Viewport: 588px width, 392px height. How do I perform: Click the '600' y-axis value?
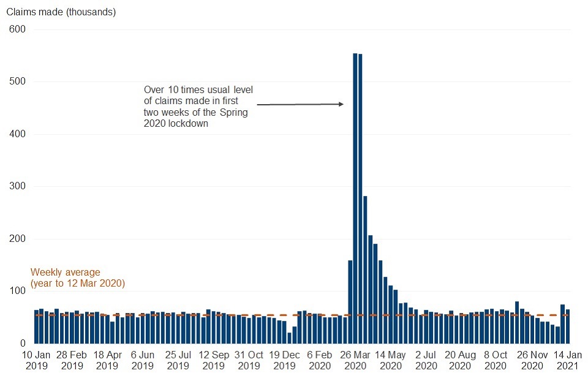[17, 29]
